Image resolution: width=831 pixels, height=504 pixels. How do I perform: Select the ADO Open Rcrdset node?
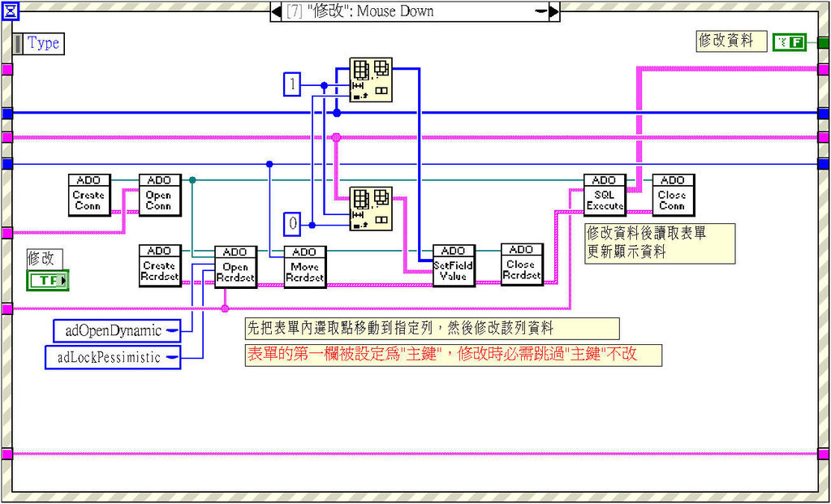235,266
